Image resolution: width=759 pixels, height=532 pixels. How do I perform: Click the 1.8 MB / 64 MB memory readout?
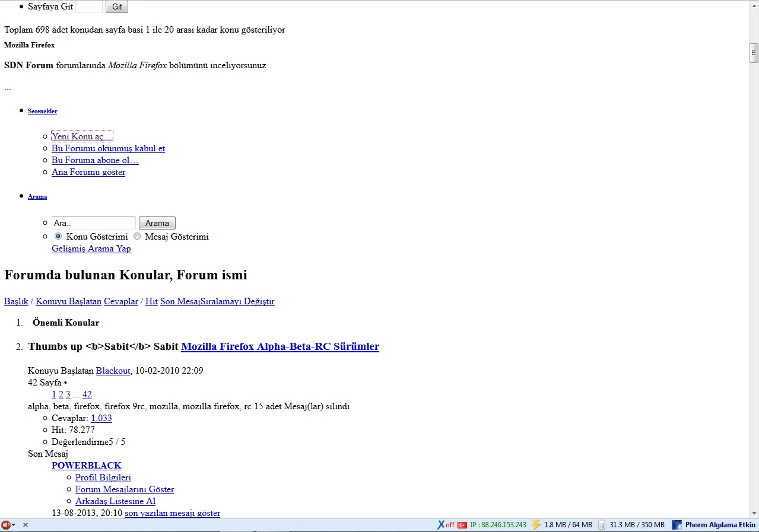click(x=568, y=525)
